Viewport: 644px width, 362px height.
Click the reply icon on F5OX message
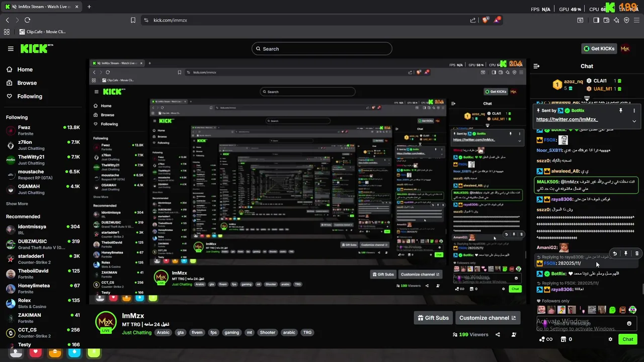click(615, 254)
